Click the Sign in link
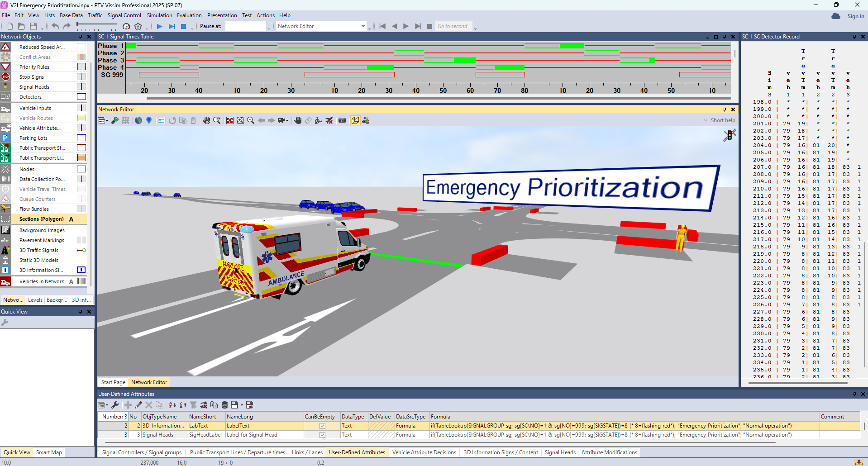 coord(855,16)
